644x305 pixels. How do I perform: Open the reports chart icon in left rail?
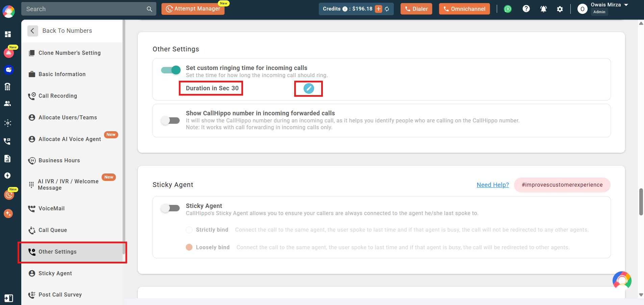pyautogui.click(x=7, y=159)
